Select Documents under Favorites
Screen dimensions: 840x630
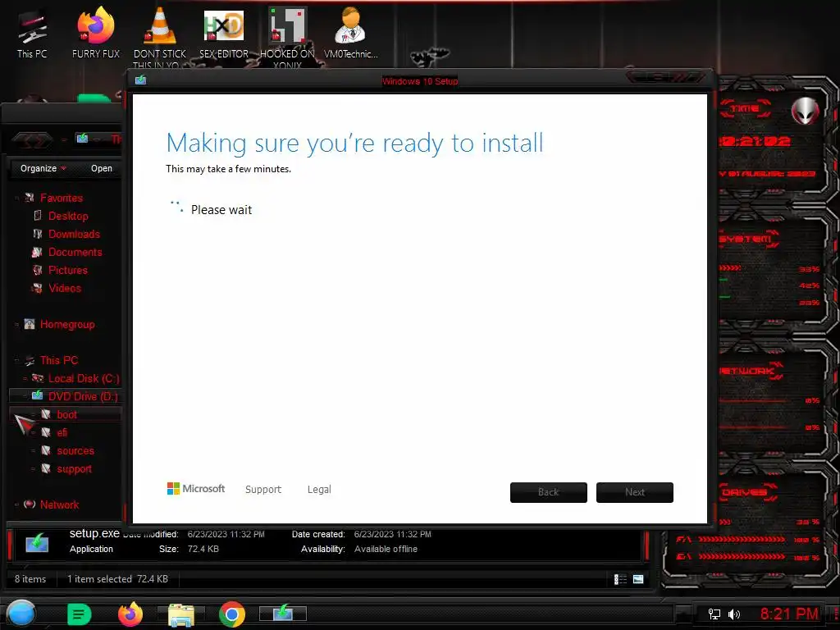click(75, 252)
